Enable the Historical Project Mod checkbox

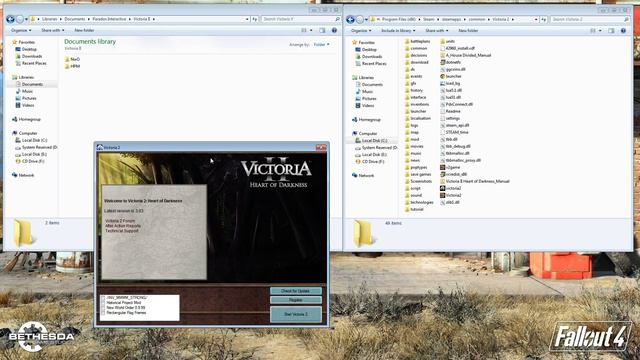[x=103, y=303]
